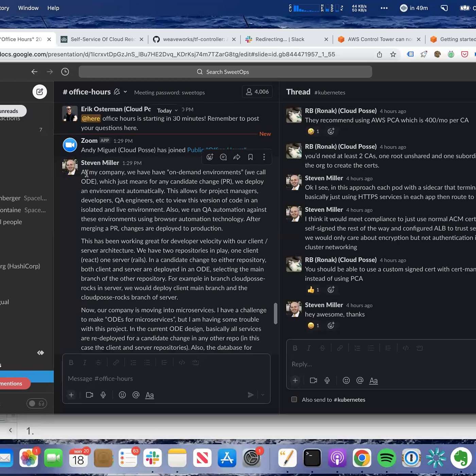476x476 pixels.
Task: View the 4,006 channel members button
Action: pos(257,92)
